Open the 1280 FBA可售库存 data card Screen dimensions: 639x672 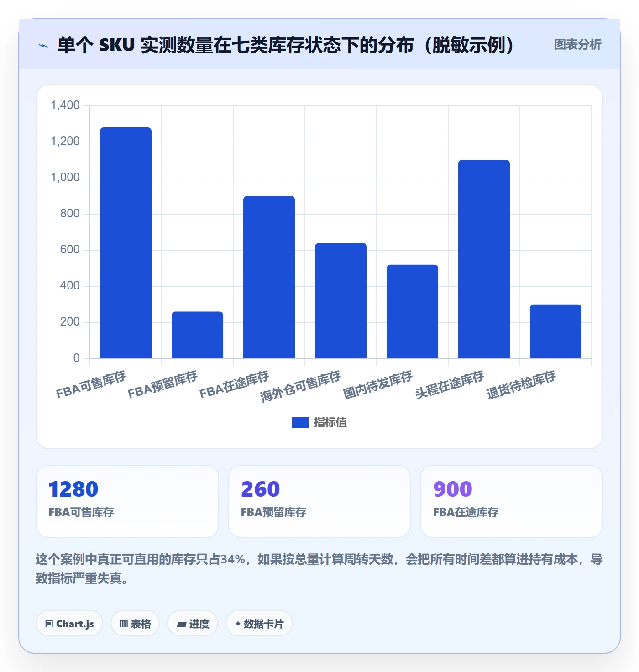(127, 501)
